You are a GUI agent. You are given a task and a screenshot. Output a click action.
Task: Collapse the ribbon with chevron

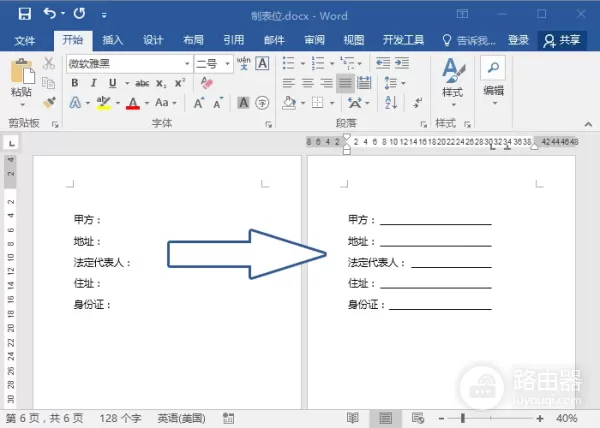tap(589, 124)
